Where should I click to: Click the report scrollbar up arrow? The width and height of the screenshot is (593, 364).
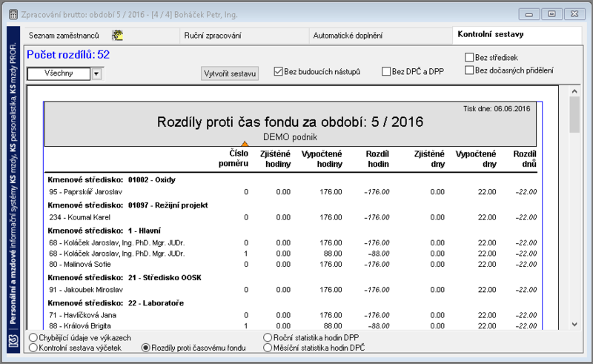[574, 91]
